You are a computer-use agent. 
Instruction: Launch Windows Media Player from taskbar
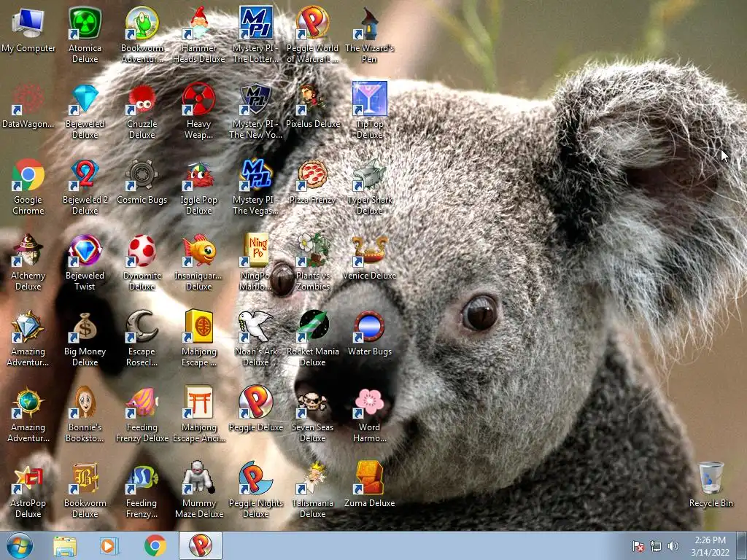coord(109,546)
